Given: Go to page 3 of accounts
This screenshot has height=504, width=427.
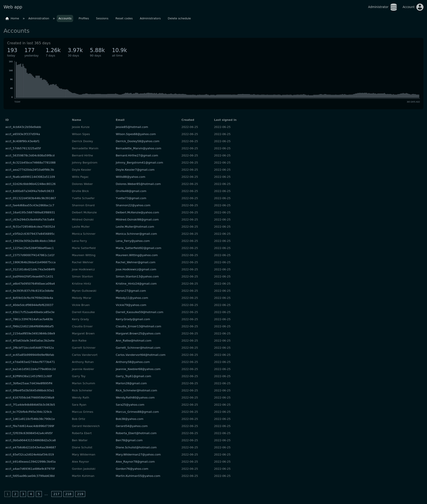Looking at the screenshot, I should 23,494.
